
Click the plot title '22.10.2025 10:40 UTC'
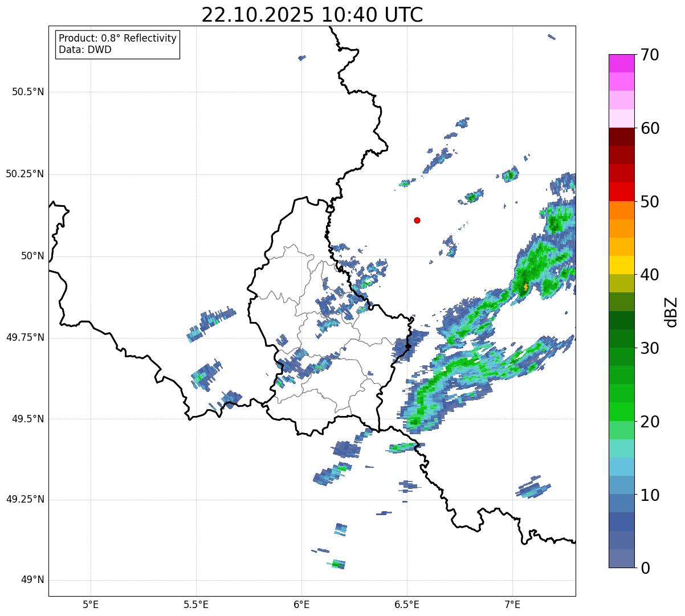coord(312,15)
